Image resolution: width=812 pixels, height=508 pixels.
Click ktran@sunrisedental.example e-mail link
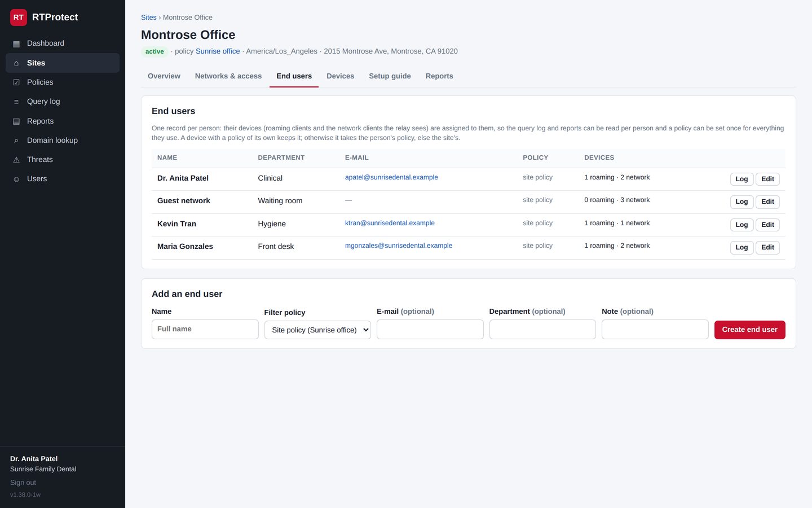[x=390, y=223]
